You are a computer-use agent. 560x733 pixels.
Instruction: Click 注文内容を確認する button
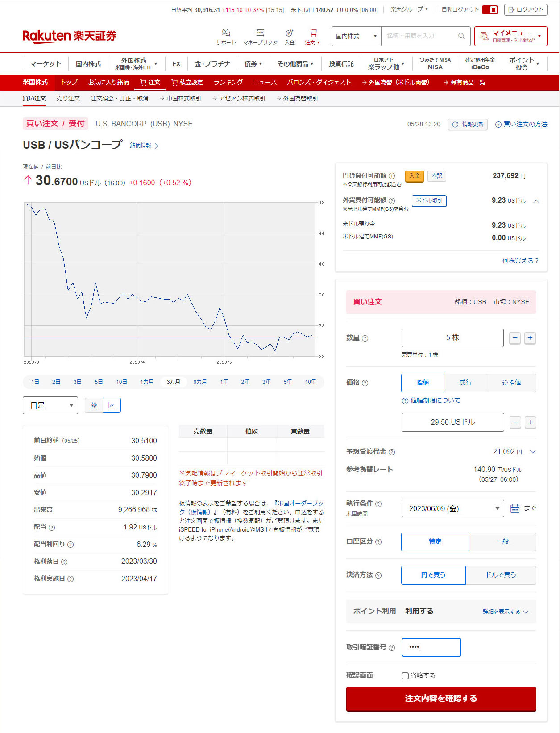441,699
